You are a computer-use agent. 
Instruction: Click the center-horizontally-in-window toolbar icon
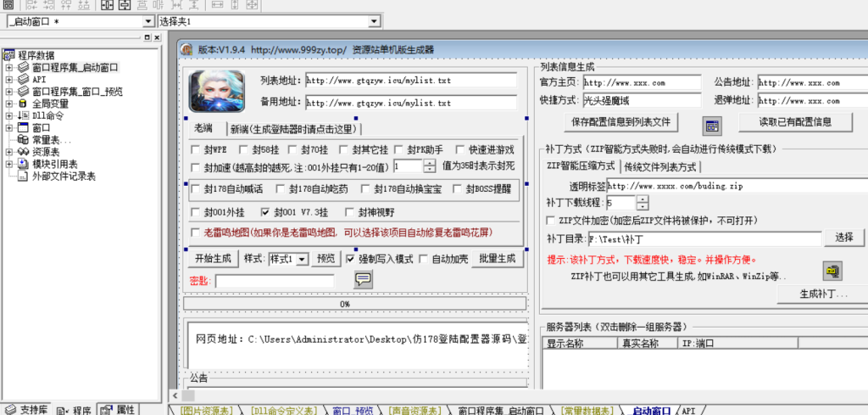pos(108,5)
